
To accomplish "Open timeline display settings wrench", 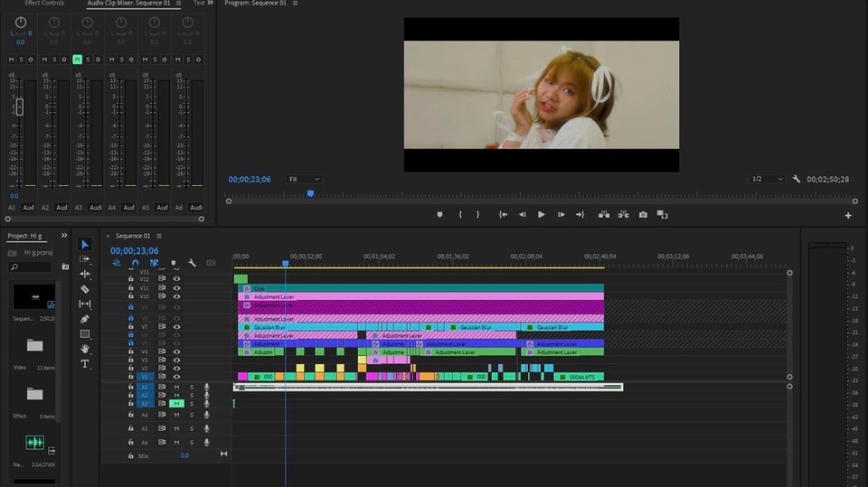I will [x=192, y=263].
